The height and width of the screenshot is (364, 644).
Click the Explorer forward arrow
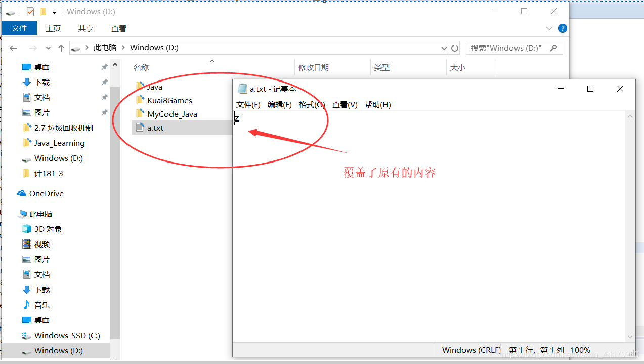tap(33, 48)
